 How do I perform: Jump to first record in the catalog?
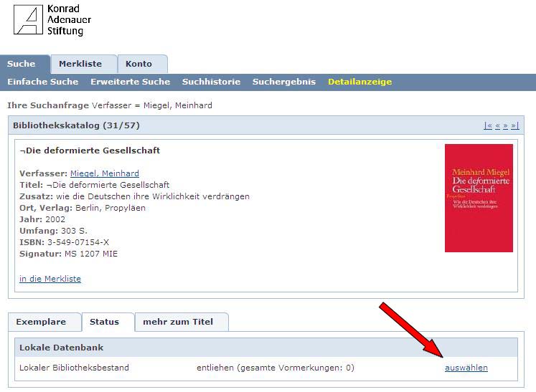click(488, 125)
